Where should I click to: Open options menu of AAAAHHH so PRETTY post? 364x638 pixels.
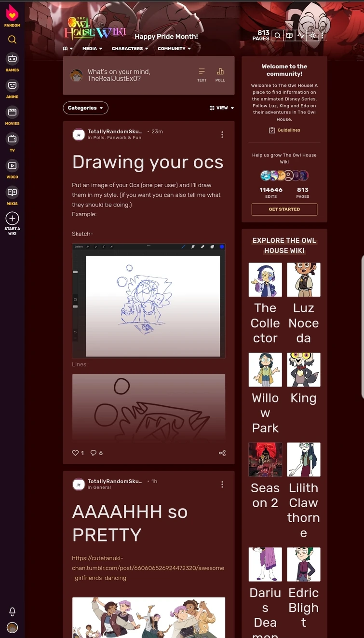222,484
